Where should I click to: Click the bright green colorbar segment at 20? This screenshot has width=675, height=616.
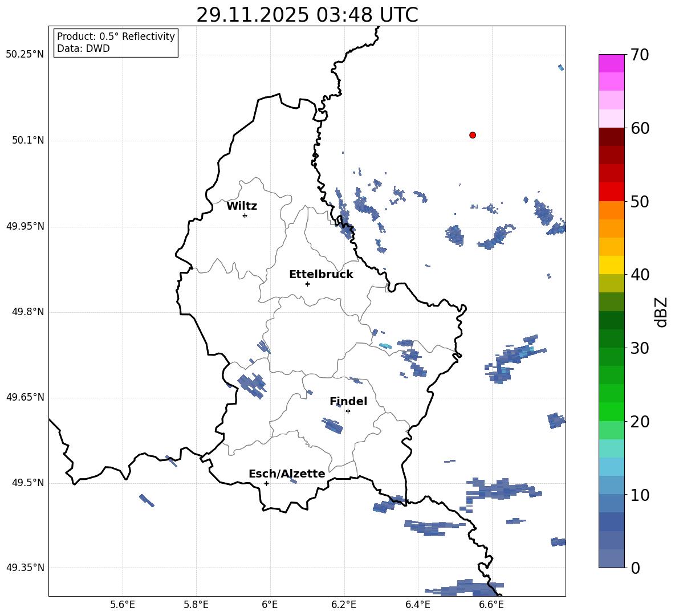[x=612, y=411]
